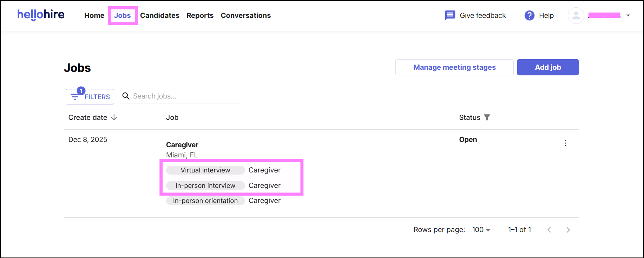
Task: Select the Conversations tab
Action: tap(246, 15)
